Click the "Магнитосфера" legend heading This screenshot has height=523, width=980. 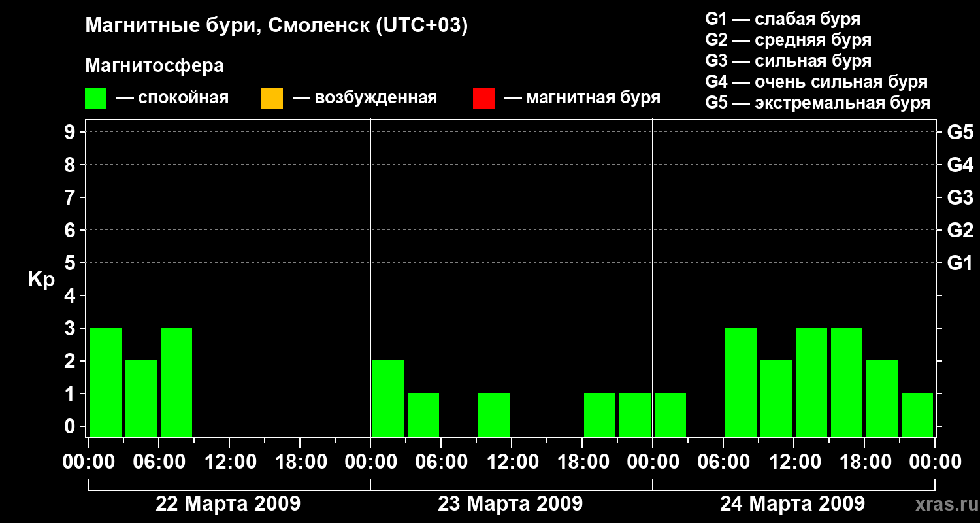(x=154, y=66)
